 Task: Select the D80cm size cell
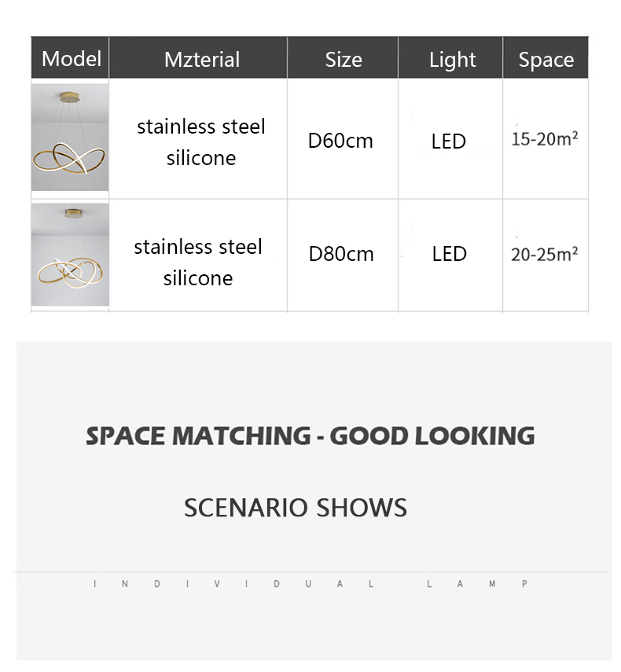[x=341, y=254]
